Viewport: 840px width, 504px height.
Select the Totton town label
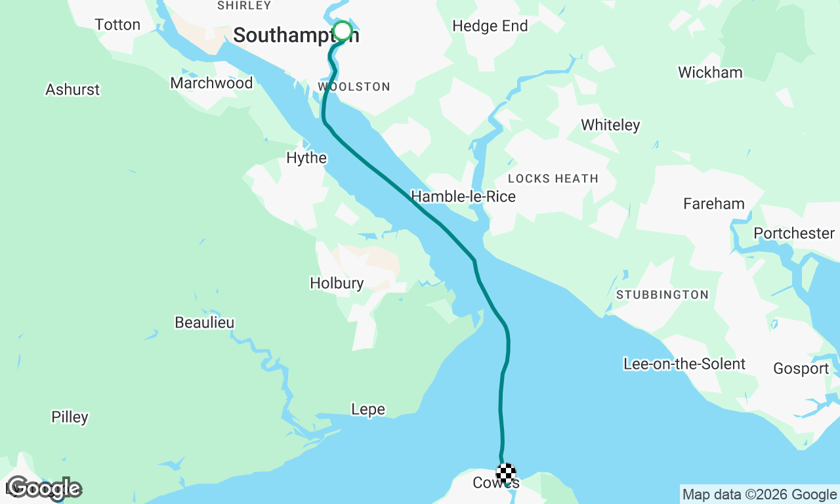[117, 25]
